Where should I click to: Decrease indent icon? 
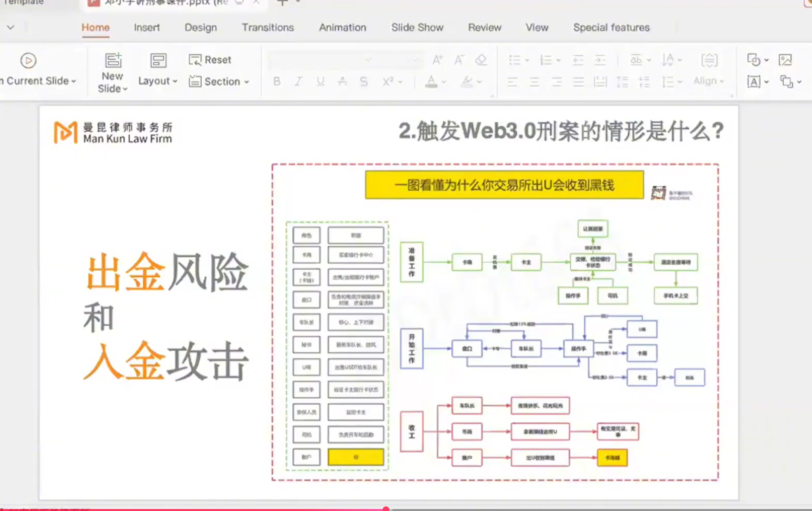578,60
